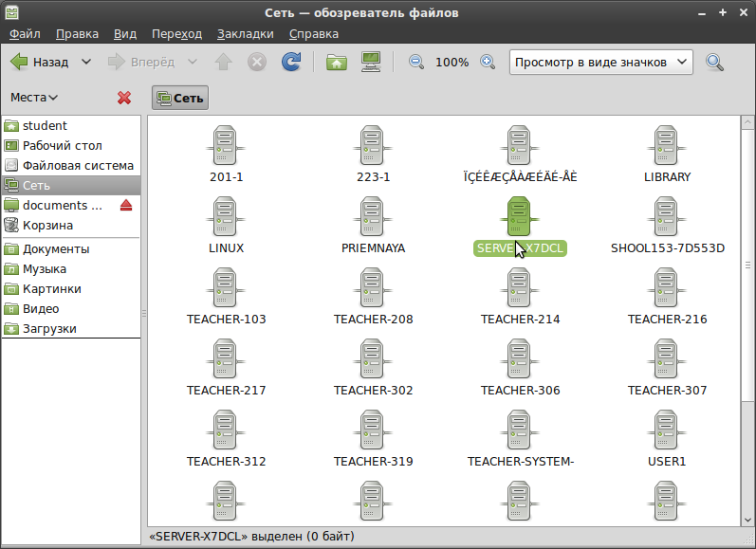Click the Назад back button
Screen dimensions: 756x549
[40, 63]
